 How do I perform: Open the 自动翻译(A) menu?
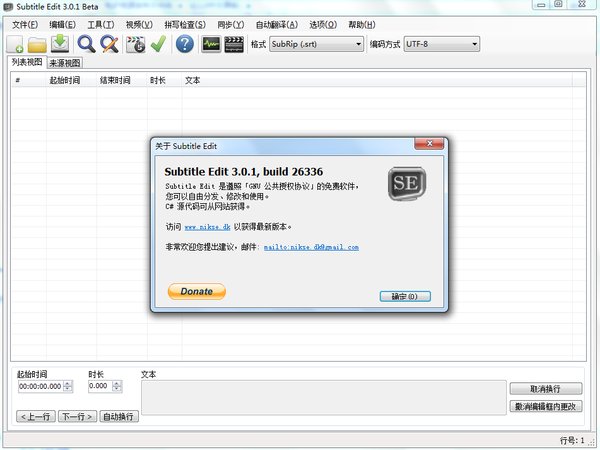click(277, 25)
